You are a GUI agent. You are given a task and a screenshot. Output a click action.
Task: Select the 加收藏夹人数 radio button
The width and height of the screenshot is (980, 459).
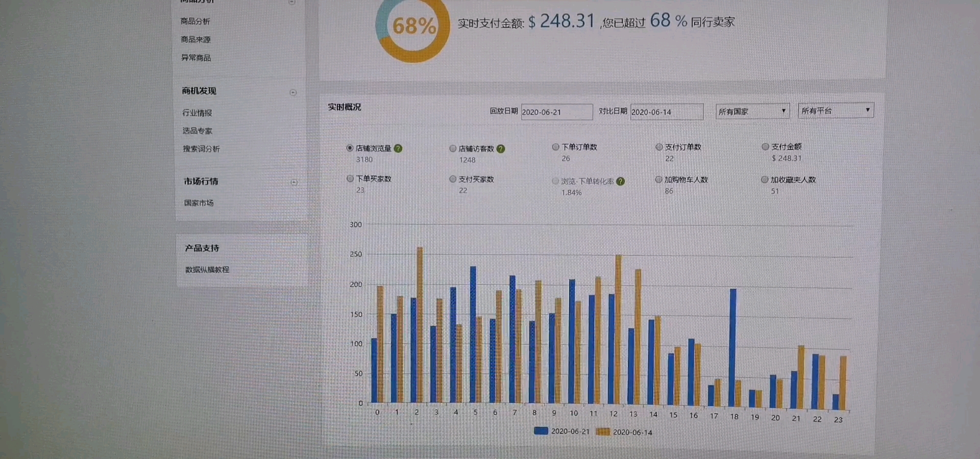click(x=765, y=180)
